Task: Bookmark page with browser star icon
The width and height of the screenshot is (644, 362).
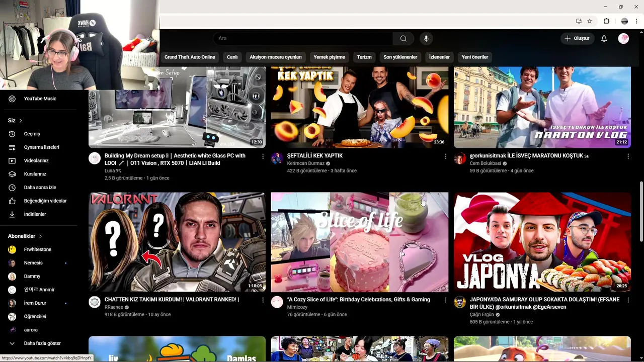Action: [590, 21]
